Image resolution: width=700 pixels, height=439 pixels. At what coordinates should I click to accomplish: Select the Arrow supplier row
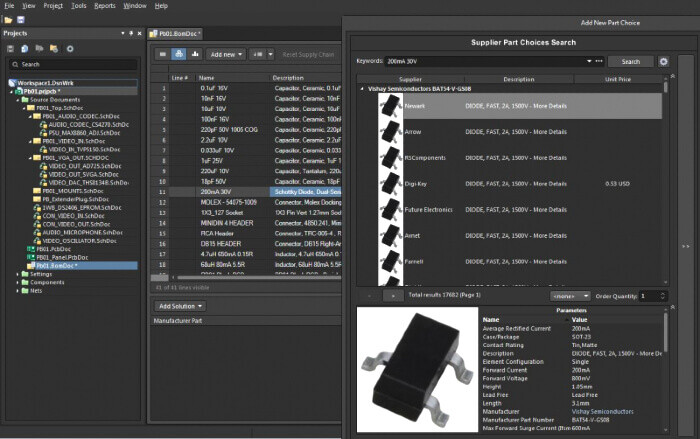pyautogui.click(x=520, y=132)
